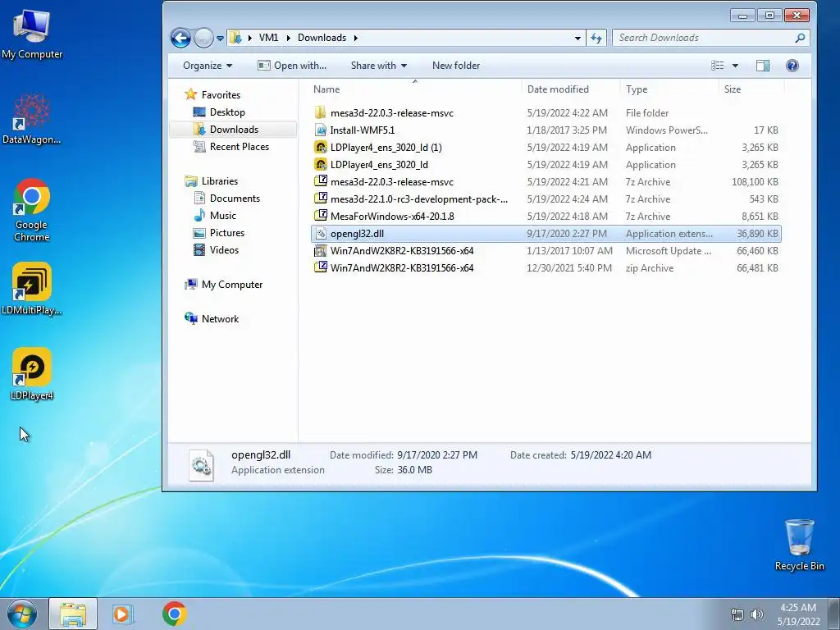
Task: Open the Windows Start menu
Action: tap(22, 614)
